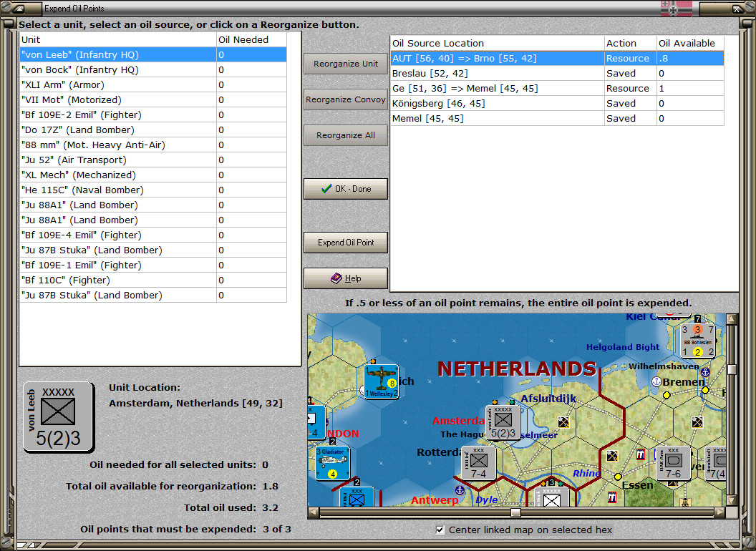Select the "Ju 52" (Air Transport) row

(x=153, y=160)
